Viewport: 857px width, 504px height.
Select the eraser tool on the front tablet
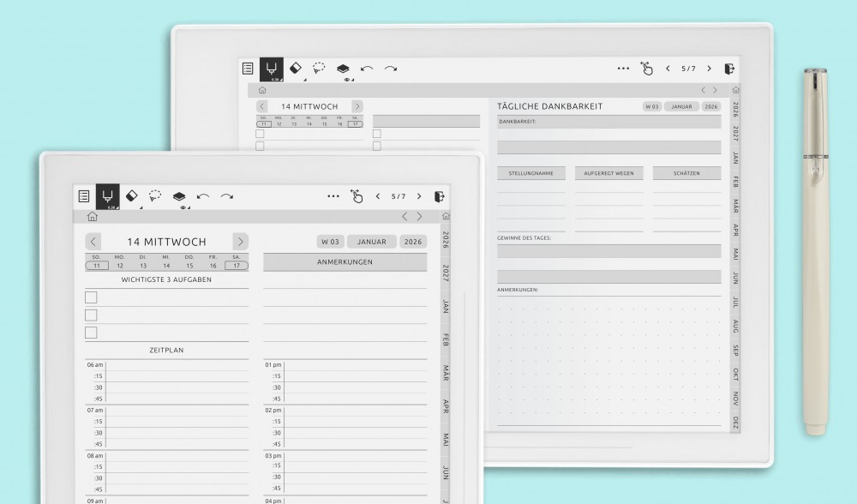click(131, 195)
